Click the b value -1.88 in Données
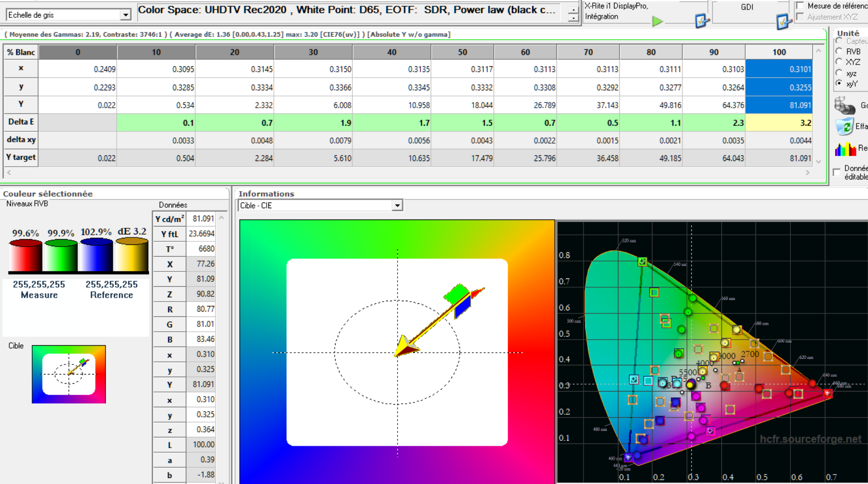 click(x=201, y=475)
